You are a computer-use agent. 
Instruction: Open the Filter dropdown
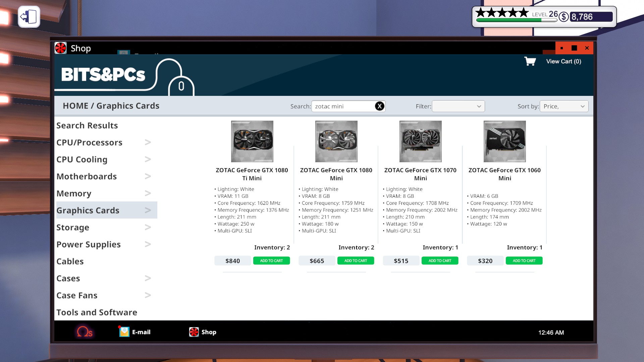[x=458, y=106]
